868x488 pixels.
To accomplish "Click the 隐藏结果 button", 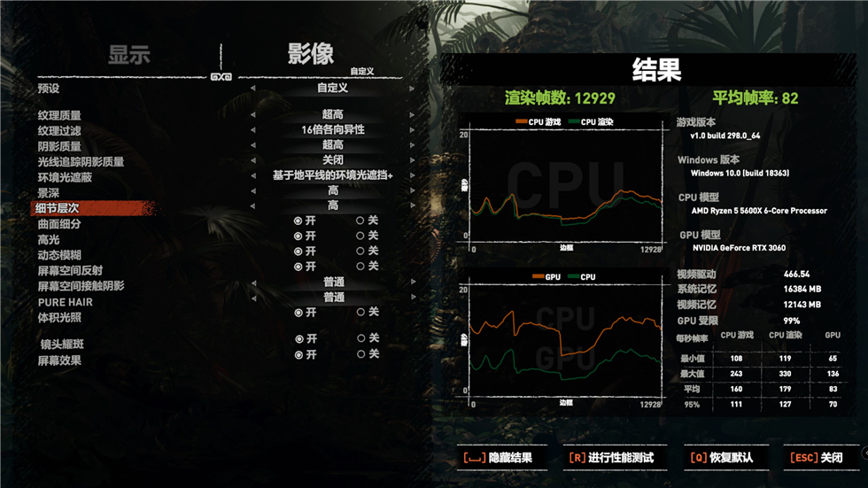I will tap(501, 458).
